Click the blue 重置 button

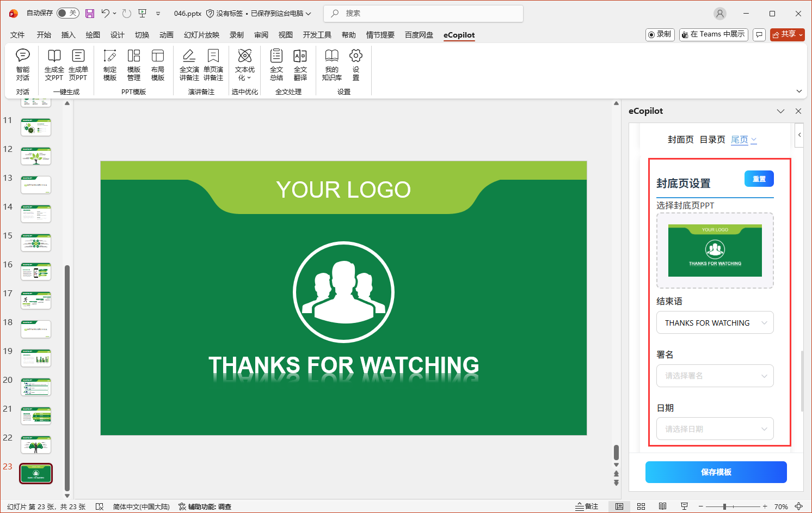[759, 179]
